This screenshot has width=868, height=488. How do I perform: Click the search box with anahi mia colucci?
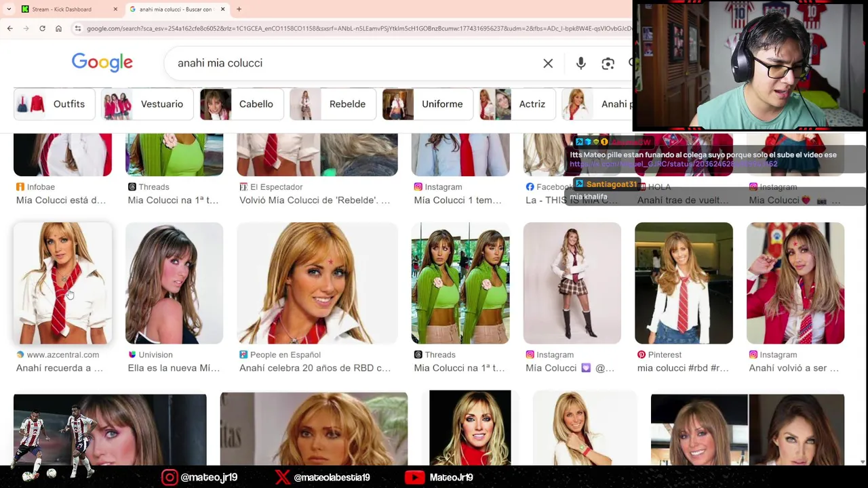point(353,63)
